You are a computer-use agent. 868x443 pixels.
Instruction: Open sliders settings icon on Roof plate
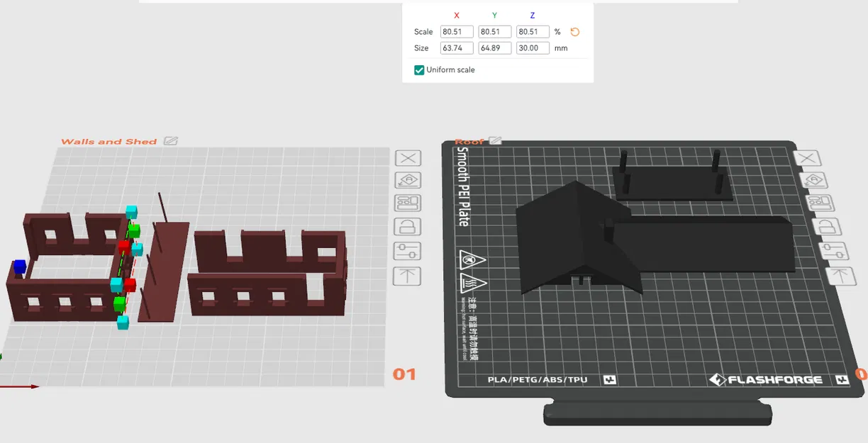pos(833,250)
